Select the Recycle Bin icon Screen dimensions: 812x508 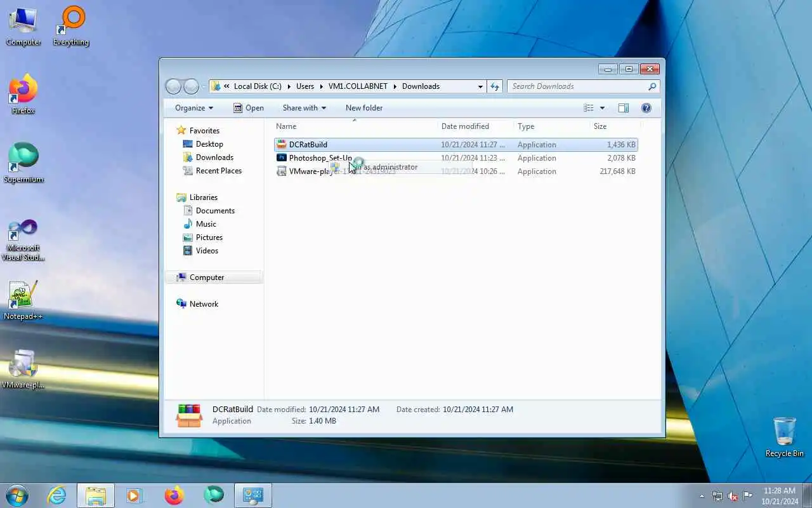[785, 438]
